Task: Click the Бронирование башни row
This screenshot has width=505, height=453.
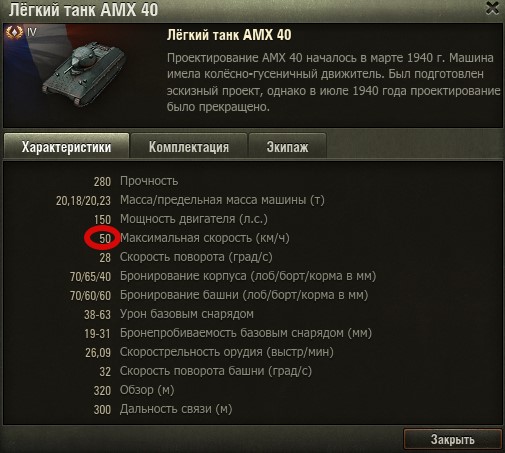Action: point(219,295)
